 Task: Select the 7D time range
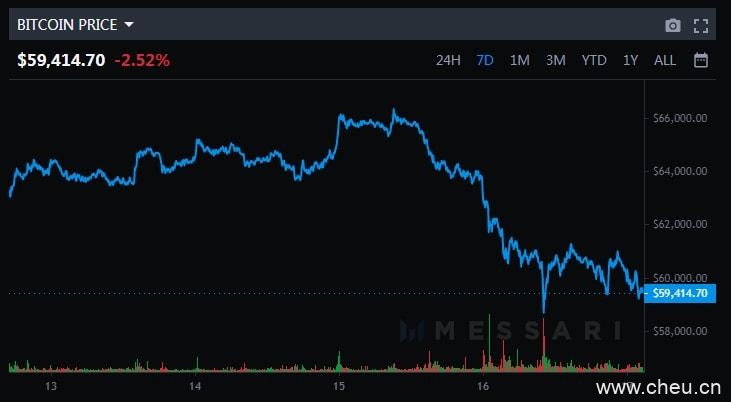[x=485, y=60]
